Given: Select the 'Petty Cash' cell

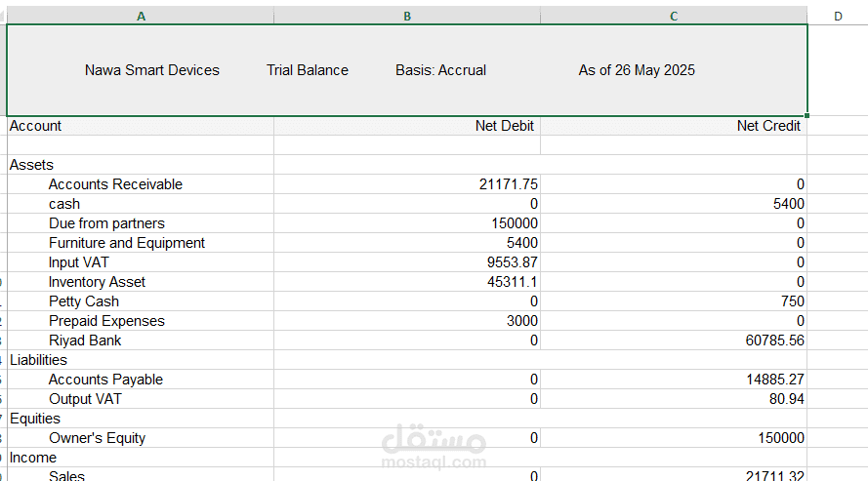Looking at the screenshot, I should (141, 301).
